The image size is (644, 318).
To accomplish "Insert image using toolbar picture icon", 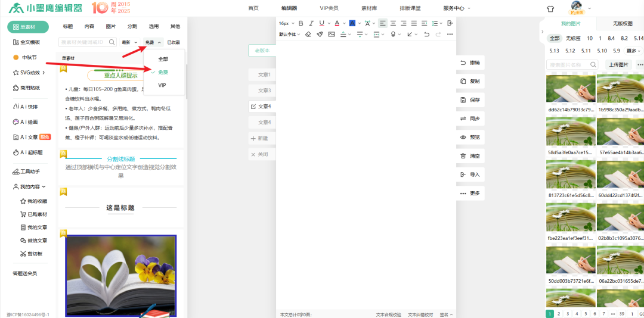I will (x=331, y=35).
